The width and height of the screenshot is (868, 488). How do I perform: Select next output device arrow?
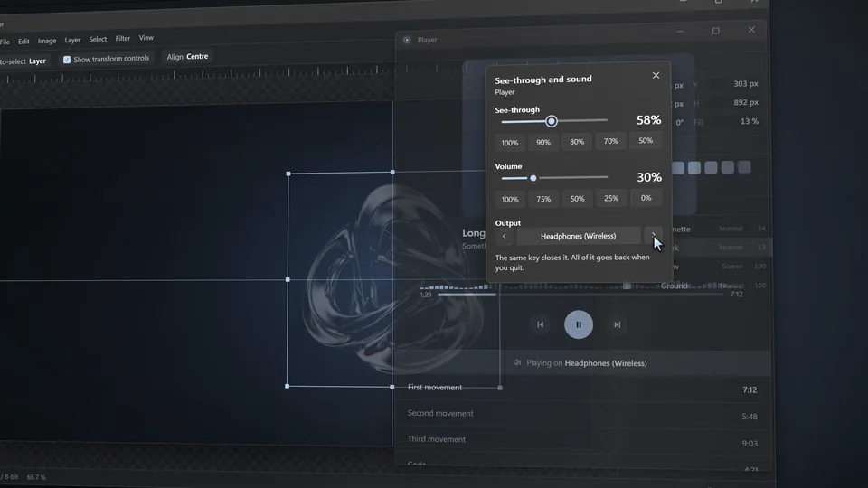click(653, 236)
